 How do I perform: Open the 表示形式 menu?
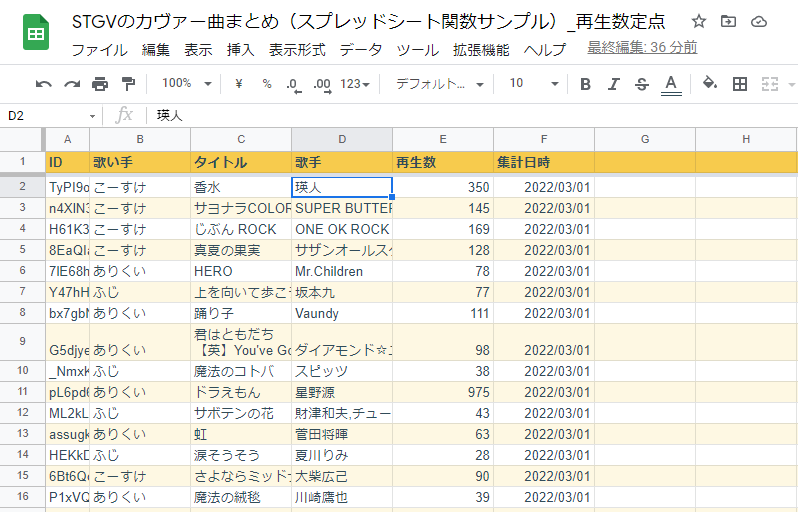tap(298, 49)
